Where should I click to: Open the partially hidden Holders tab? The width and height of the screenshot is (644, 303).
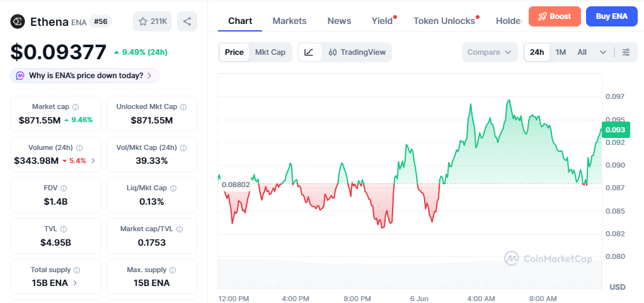[x=509, y=21]
